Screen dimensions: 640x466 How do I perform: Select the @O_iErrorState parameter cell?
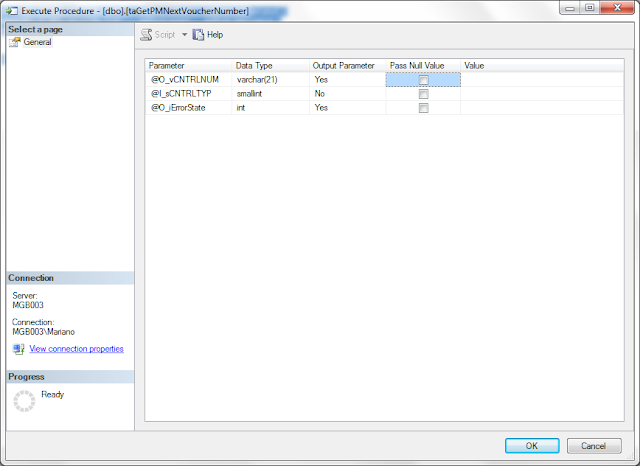coord(189,108)
